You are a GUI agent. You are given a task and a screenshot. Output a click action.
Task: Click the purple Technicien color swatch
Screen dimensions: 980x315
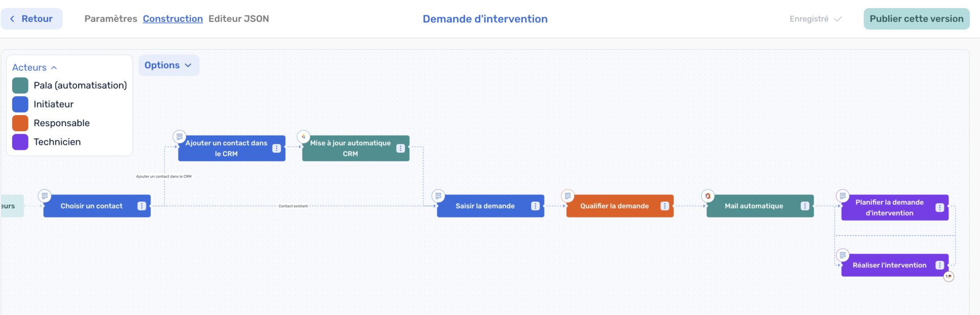click(20, 142)
